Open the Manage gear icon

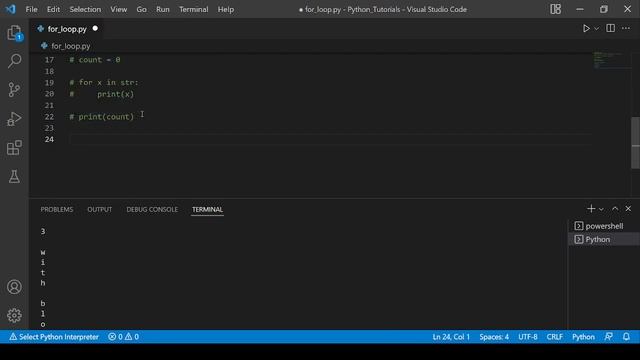(14, 316)
